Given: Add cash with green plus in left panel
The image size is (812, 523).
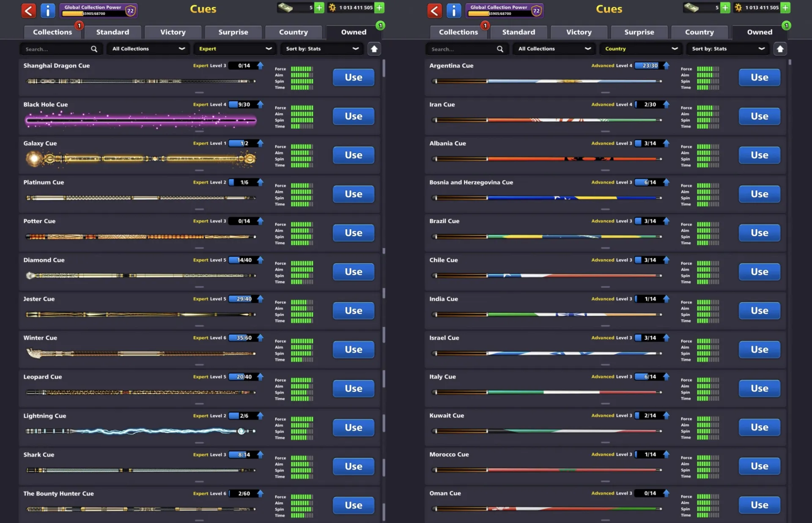Looking at the screenshot, I should [319, 8].
